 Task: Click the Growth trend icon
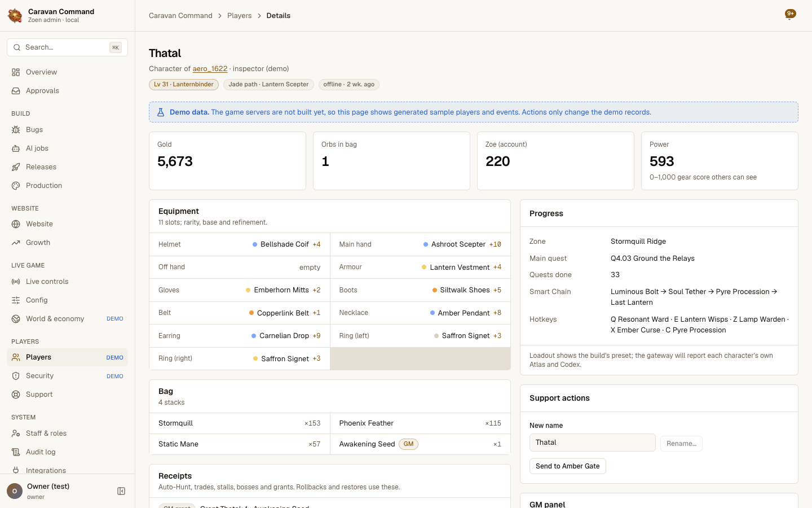pyautogui.click(x=16, y=243)
